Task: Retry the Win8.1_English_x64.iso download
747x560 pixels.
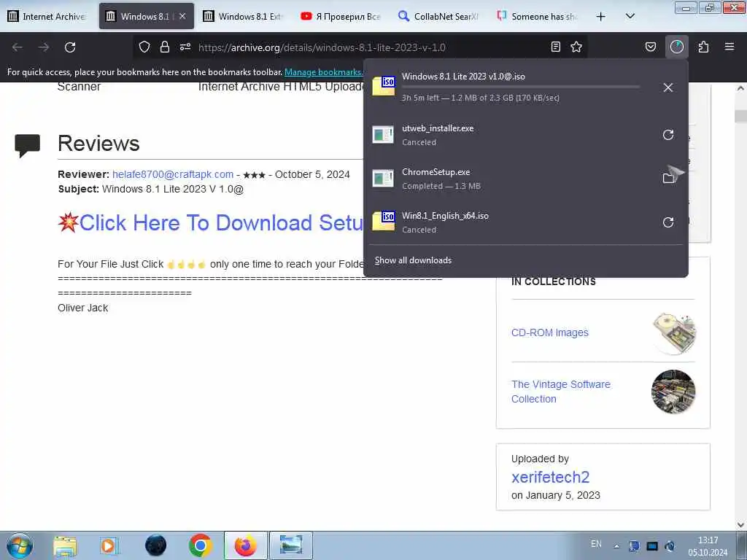Action: click(x=668, y=222)
